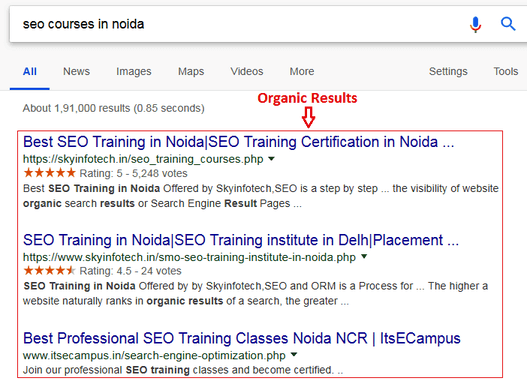Click the search box containing seo courses
The width and height of the screenshot is (527, 381).
coord(235,24)
